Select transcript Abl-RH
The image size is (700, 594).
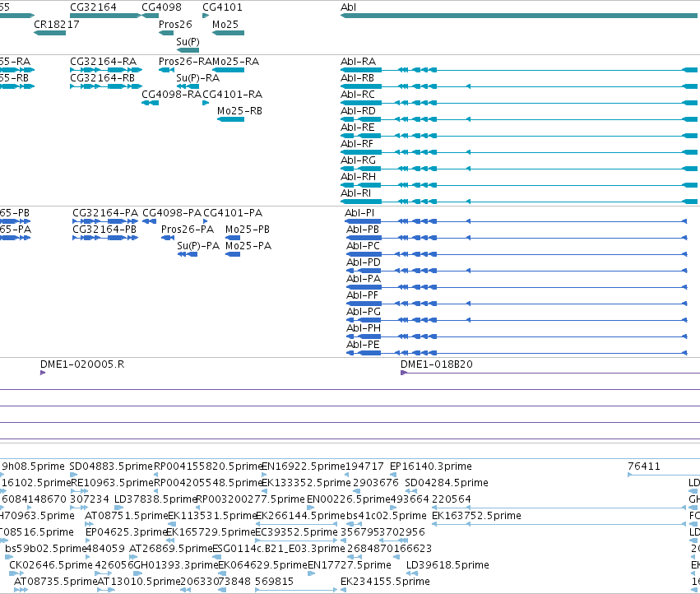point(519,185)
